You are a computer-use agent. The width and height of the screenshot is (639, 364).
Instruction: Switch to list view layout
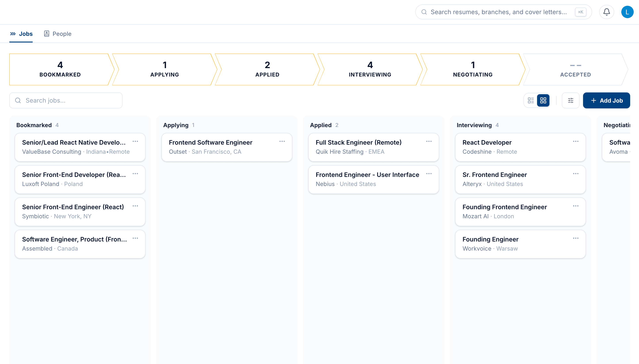[x=530, y=100]
